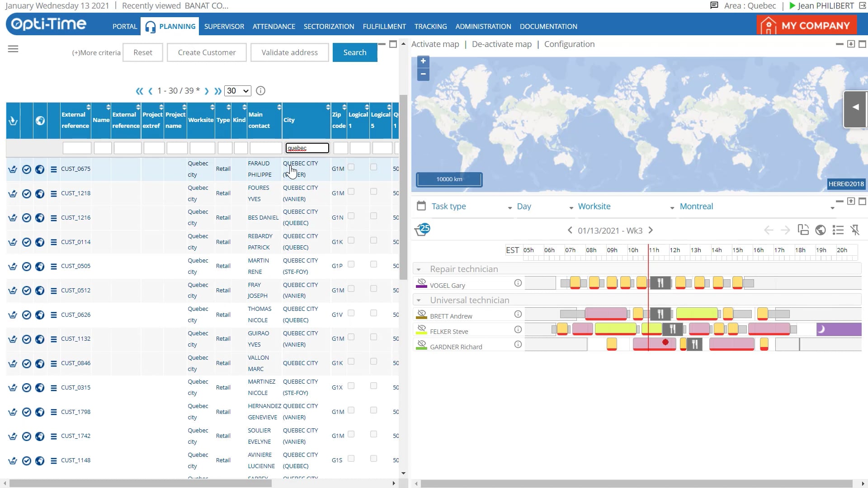The width and height of the screenshot is (868, 488).
Task: Click the basket add icon on CUST_0675 row
Action: point(12,169)
